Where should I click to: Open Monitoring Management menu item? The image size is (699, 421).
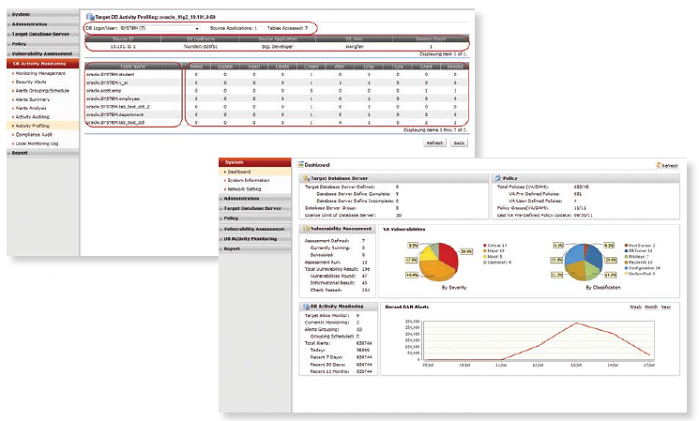click(40, 73)
